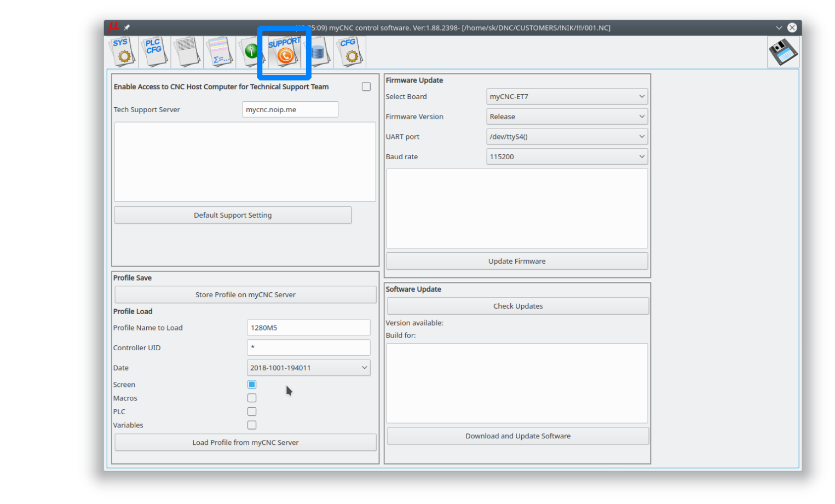Click the plain text document icon
Screen dimensions: 835x504
pos(187,52)
